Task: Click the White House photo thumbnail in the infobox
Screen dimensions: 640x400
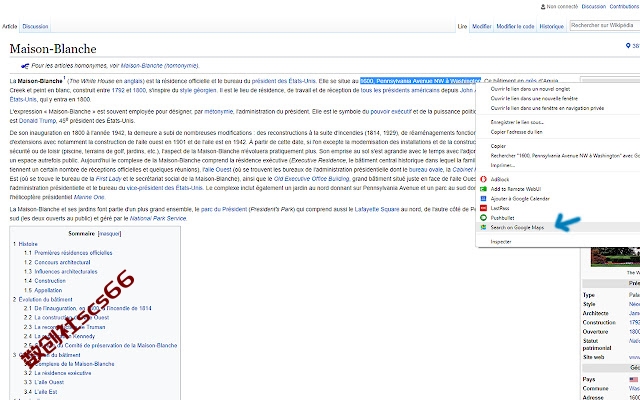Action: click(x=615, y=257)
